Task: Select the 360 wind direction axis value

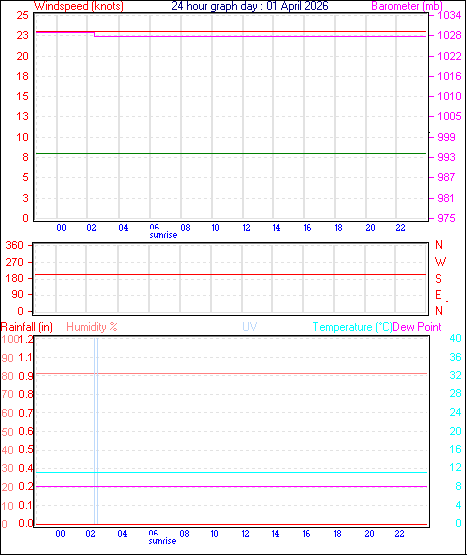Action: point(14,245)
